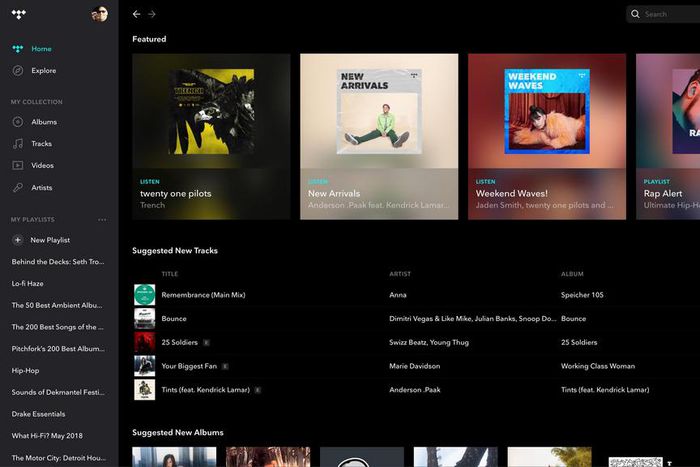700x467 pixels.
Task: Select the Your Biggest Fan title
Action: pos(189,366)
